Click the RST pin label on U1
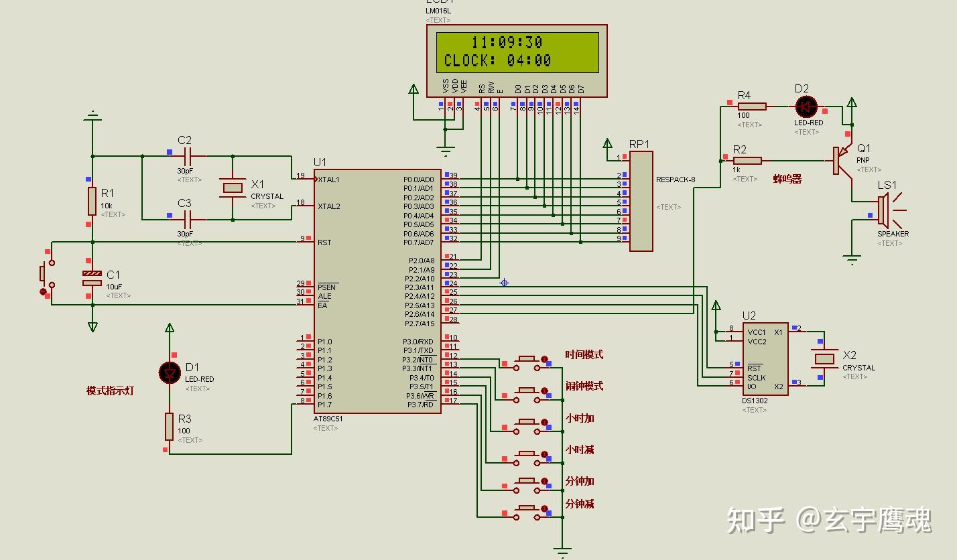Viewport: 957px width, 560px height. tap(324, 242)
